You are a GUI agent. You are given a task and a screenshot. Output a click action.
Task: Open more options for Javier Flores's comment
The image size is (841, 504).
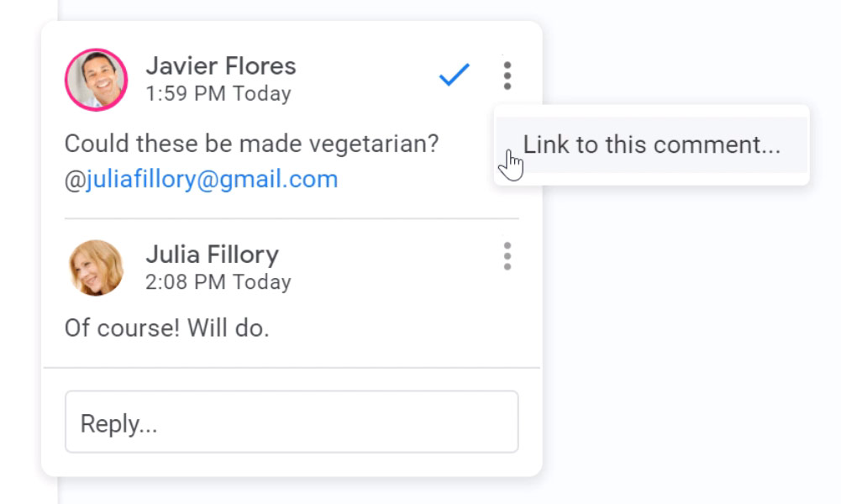pyautogui.click(x=507, y=76)
